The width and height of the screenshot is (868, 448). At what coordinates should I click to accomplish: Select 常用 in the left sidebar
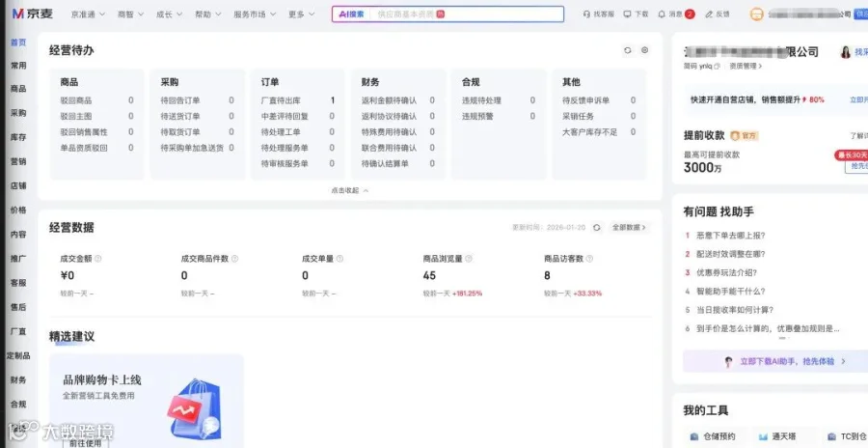(18, 66)
